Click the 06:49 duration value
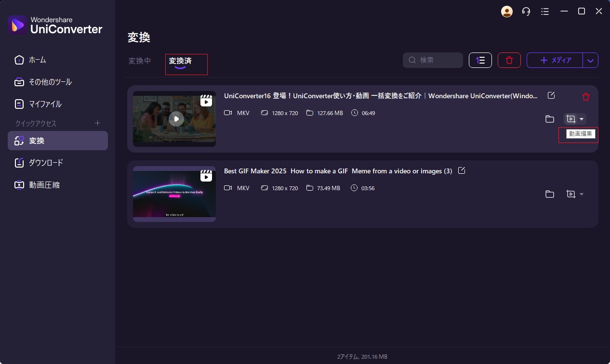 [x=368, y=113]
